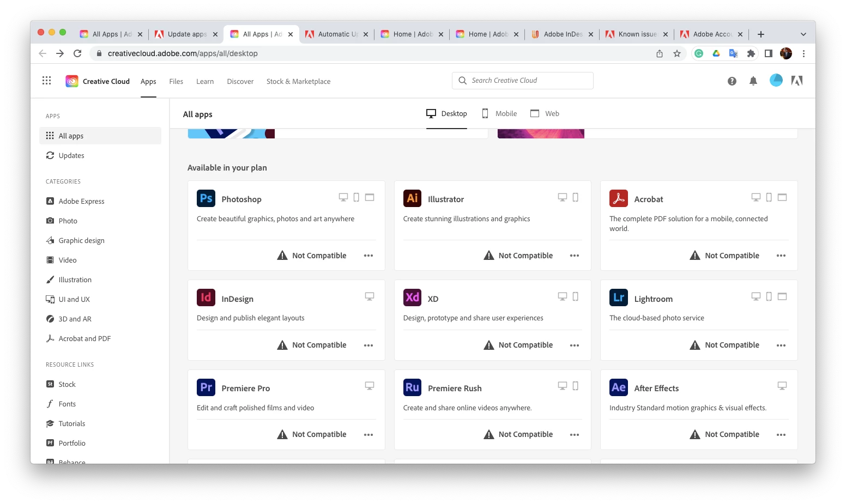846x504 pixels.
Task: Open Acrobat and PDF category
Action: coord(100,338)
